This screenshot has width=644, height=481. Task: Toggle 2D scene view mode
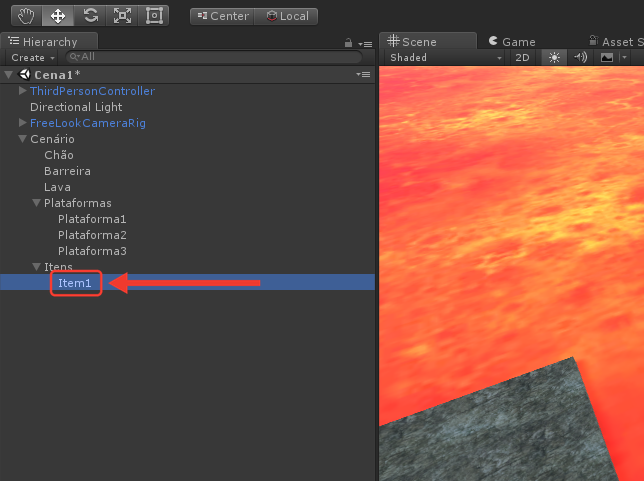(x=522, y=58)
